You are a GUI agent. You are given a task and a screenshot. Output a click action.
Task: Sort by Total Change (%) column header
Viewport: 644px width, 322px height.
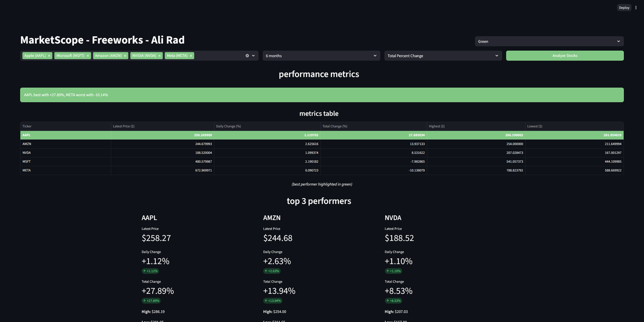[374, 126]
